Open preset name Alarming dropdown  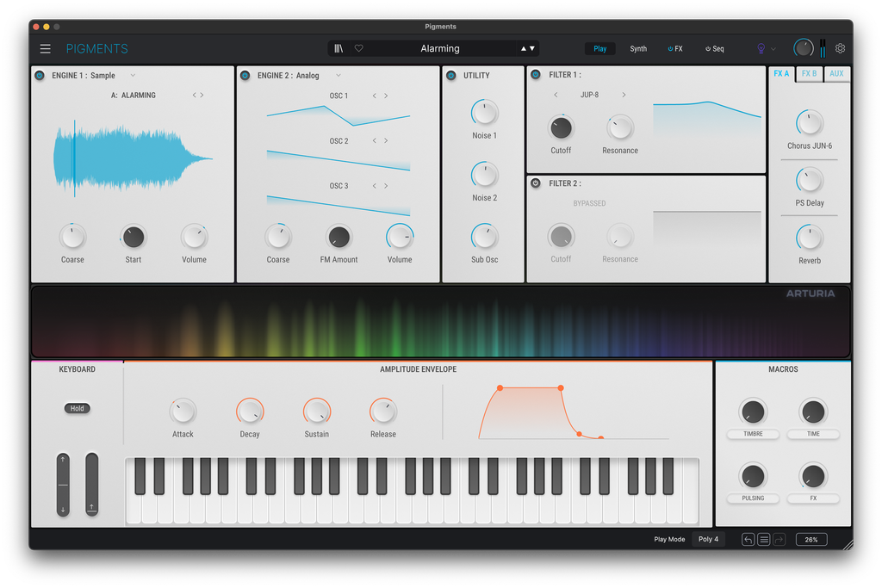[x=440, y=49]
